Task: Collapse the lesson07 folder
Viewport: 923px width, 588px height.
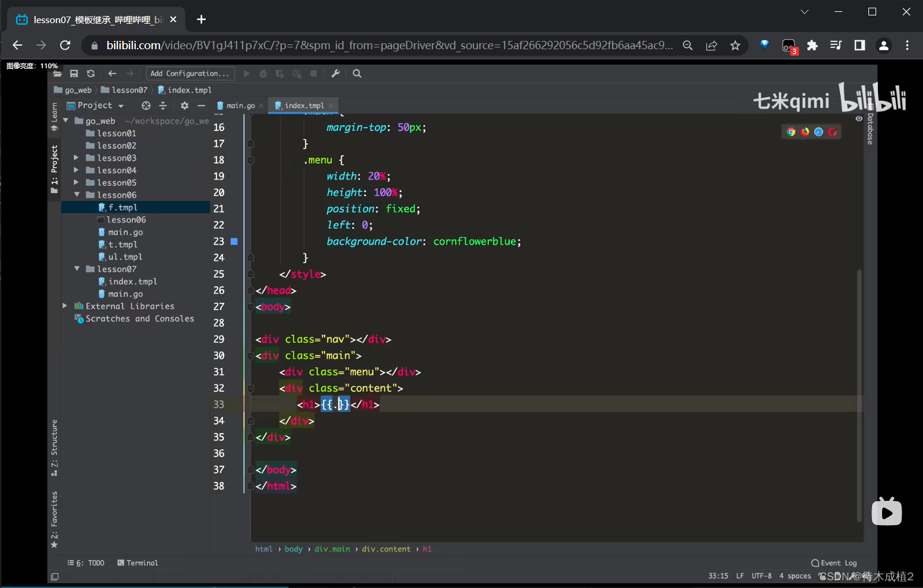Action: [x=77, y=269]
